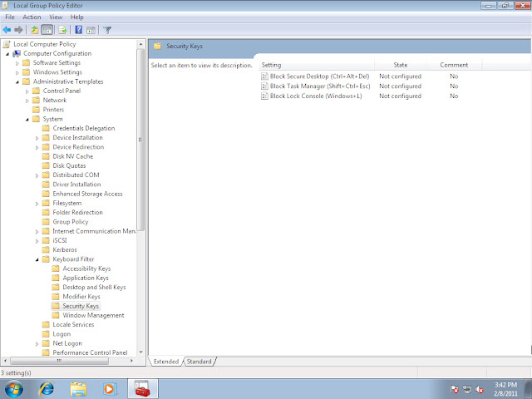
Task: Open Help with the blue question icon
Action: (x=78, y=30)
